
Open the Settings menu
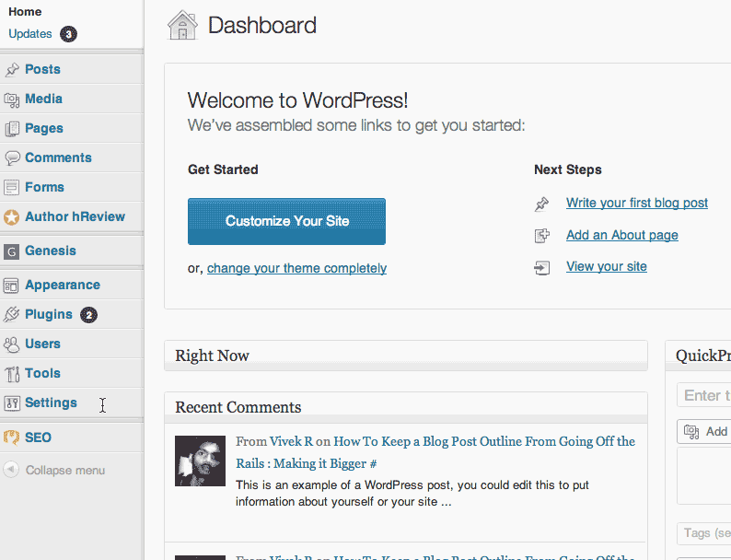[x=52, y=402]
